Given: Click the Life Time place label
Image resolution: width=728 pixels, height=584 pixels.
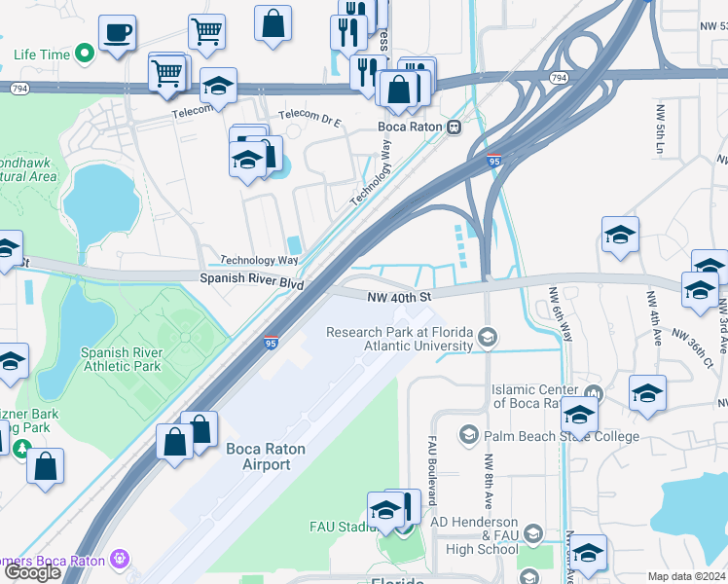Looking at the screenshot, I should 42,55.
